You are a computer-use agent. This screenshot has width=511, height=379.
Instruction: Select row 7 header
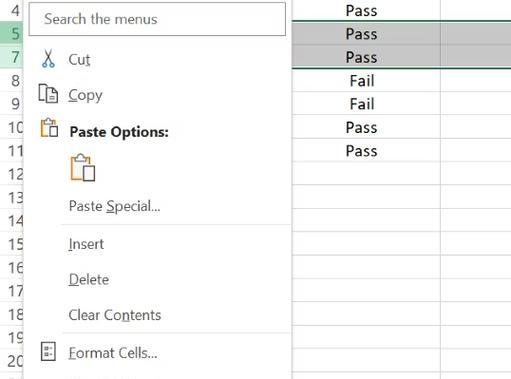11,57
